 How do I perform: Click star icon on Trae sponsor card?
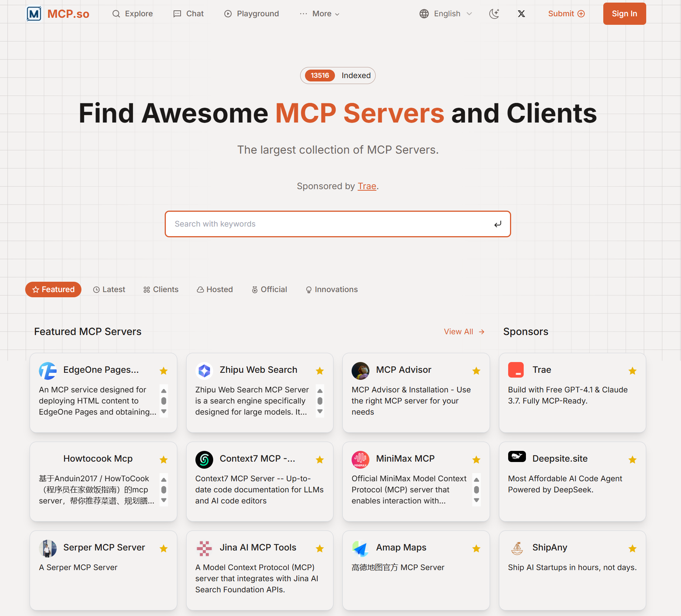click(x=633, y=371)
